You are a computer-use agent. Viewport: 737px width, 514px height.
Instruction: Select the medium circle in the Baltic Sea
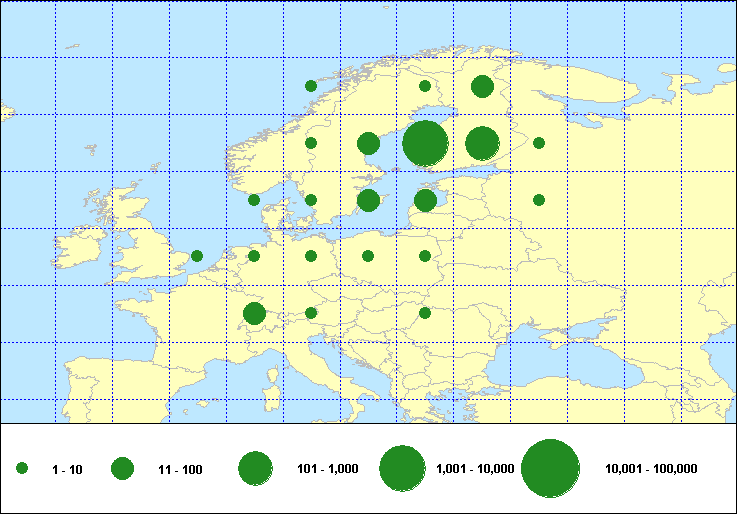[x=368, y=200]
